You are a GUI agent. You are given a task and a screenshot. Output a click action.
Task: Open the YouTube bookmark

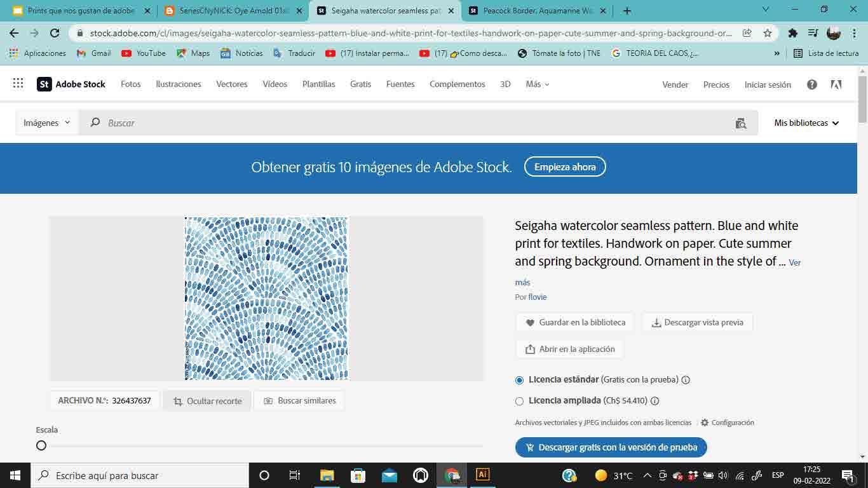[x=144, y=53]
